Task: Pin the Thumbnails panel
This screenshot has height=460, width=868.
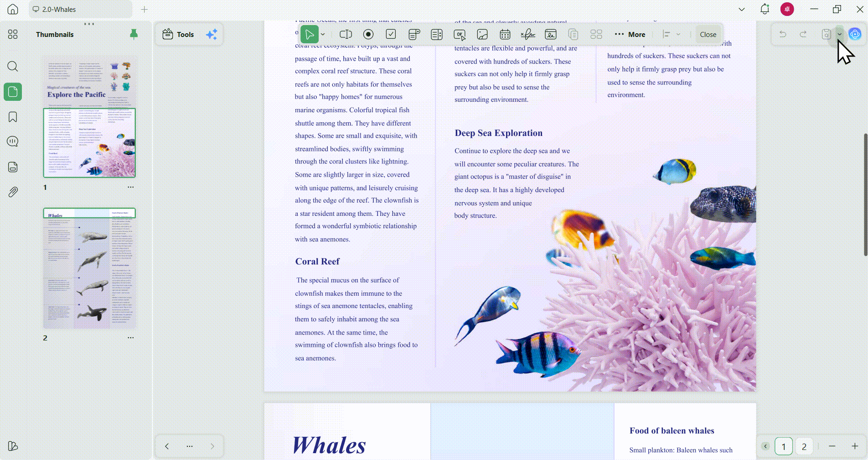Action: pyautogui.click(x=134, y=34)
